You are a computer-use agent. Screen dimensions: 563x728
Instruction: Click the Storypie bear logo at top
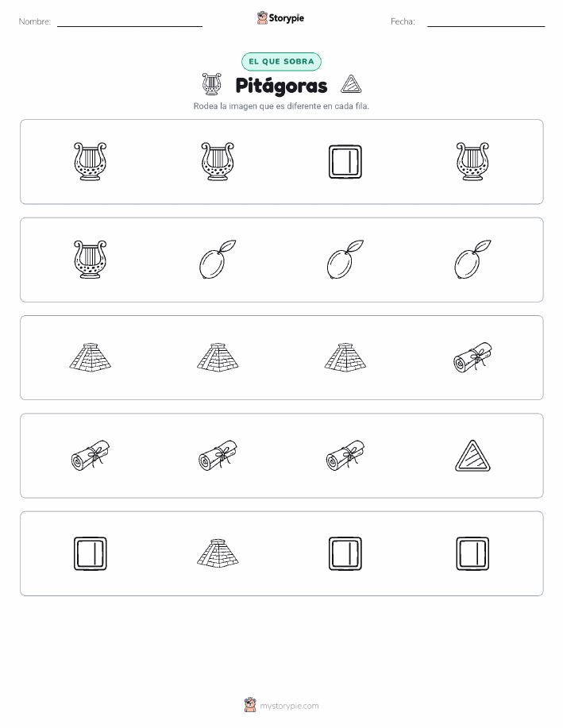click(263, 18)
